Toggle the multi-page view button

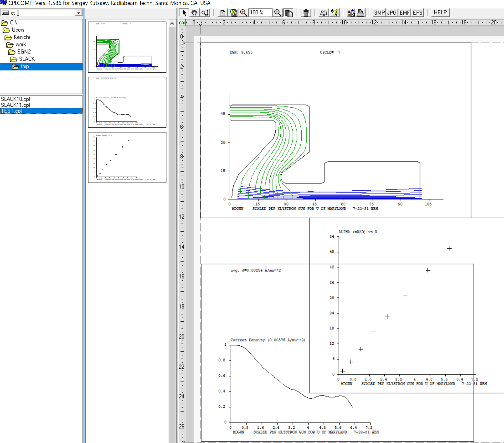289,13
